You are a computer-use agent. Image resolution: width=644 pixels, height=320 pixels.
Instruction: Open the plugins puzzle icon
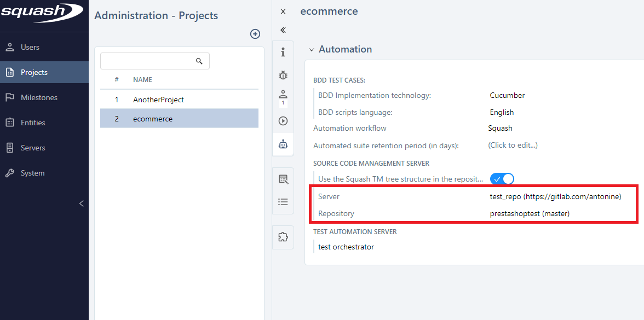click(x=283, y=237)
